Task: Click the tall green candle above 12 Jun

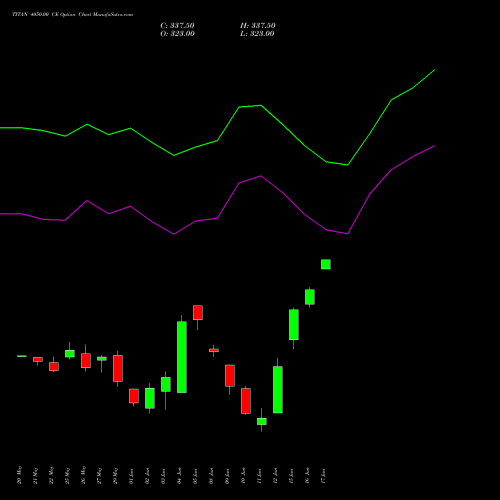Action: pos(278,390)
